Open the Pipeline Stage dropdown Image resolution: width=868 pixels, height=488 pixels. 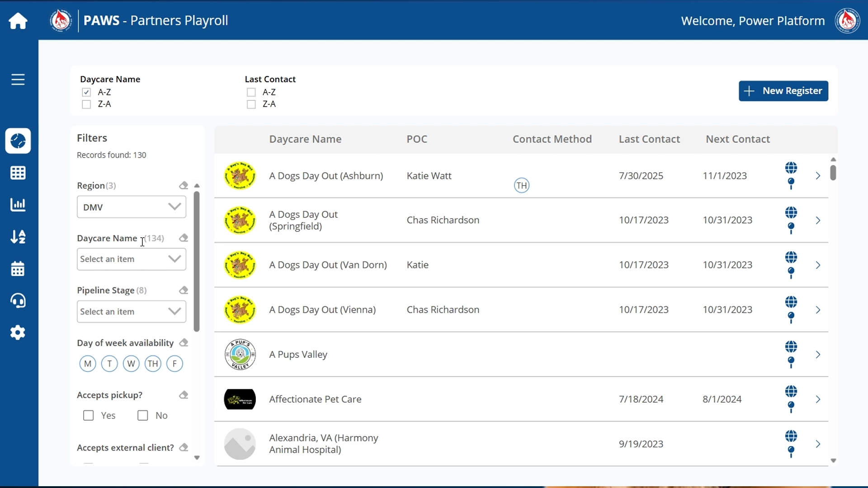(x=132, y=312)
